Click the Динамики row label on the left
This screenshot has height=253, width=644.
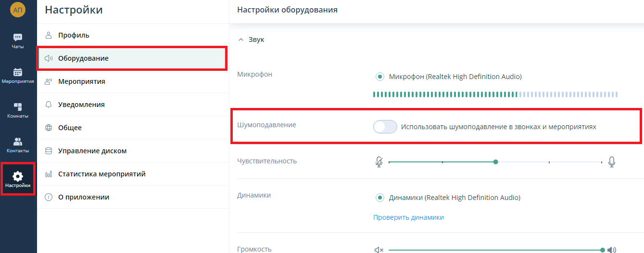[x=254, y=195]
